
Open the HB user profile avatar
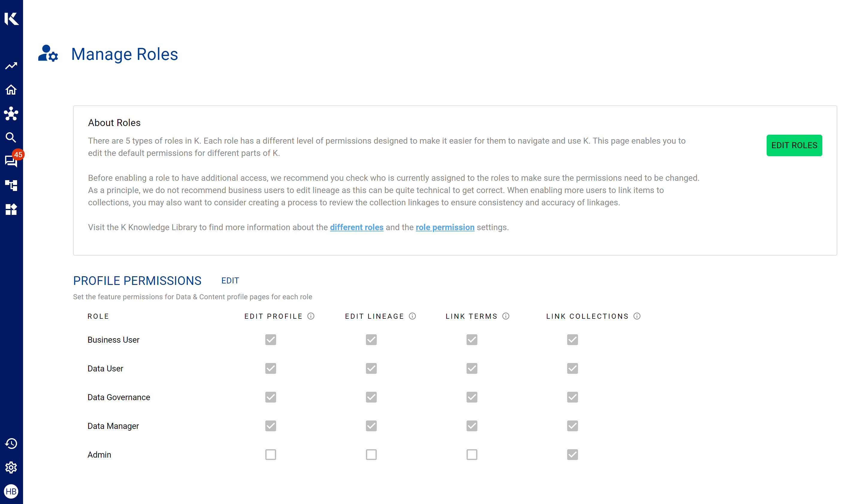click(x=11, y=491)
